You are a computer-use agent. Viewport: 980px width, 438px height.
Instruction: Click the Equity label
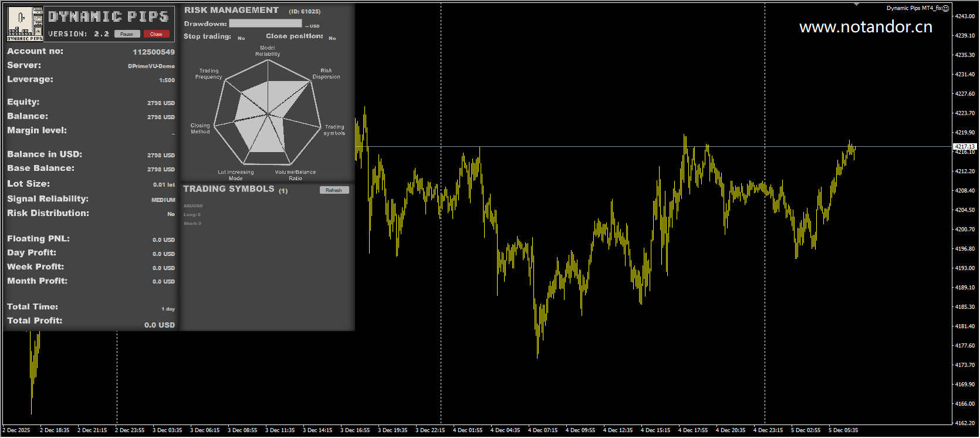[x=23, y=102]
